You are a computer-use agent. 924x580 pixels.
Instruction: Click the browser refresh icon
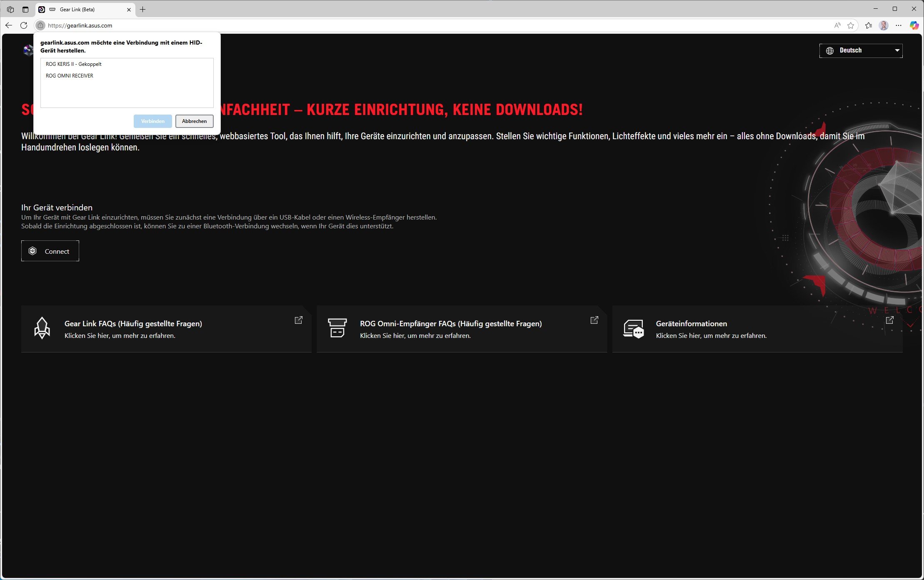click(x=24, y=25)
